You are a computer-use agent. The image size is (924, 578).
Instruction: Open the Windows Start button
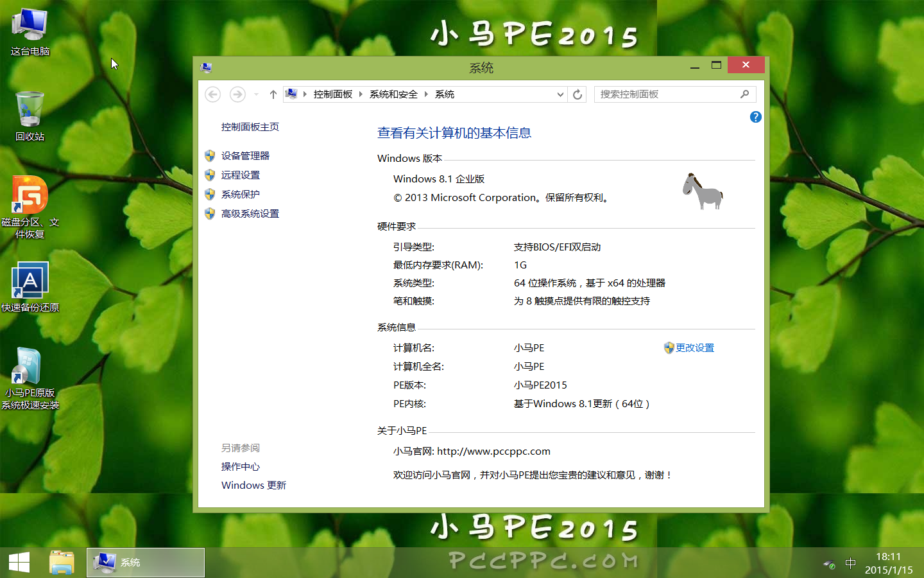click(x=19, y=563)
